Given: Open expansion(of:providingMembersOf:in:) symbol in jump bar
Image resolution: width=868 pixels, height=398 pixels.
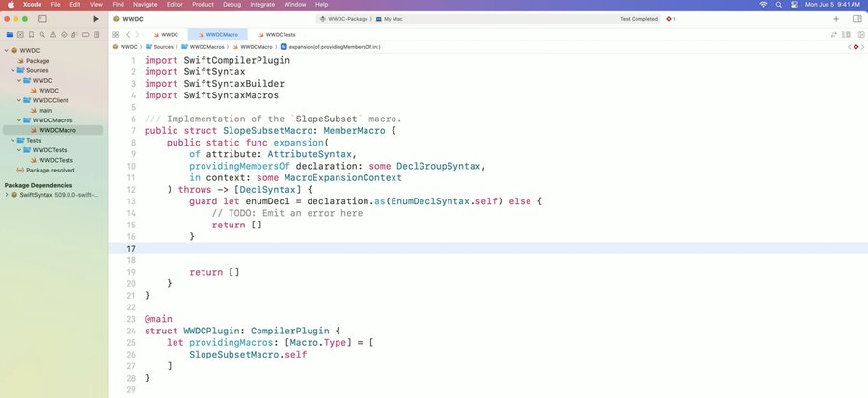Looking at the screenshot, I should point(331,47).
